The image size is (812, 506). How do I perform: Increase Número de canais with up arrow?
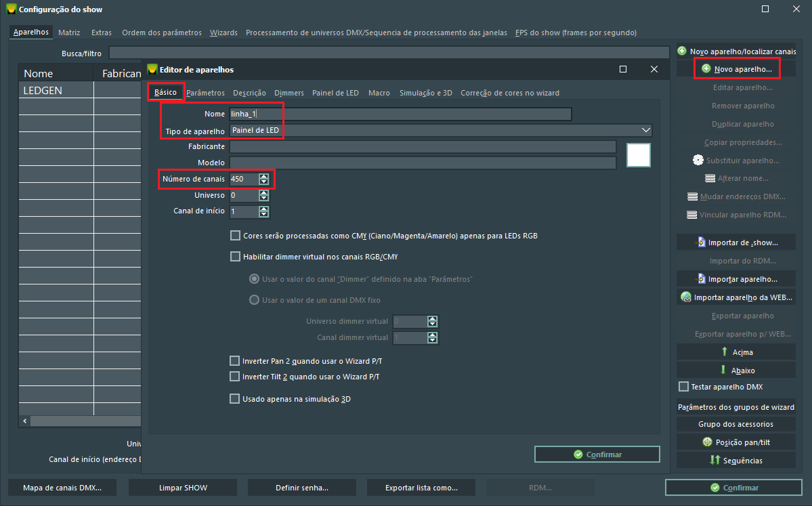coord(263,176)
